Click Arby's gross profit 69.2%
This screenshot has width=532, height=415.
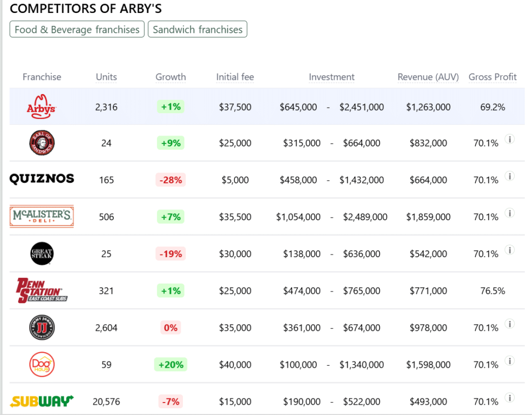coord(493,107)
